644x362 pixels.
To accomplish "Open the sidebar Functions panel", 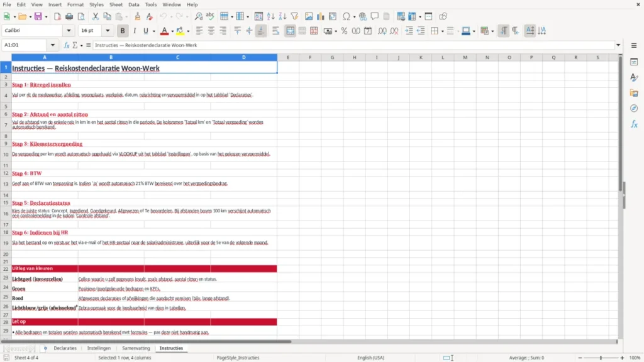I will [634, 124].
